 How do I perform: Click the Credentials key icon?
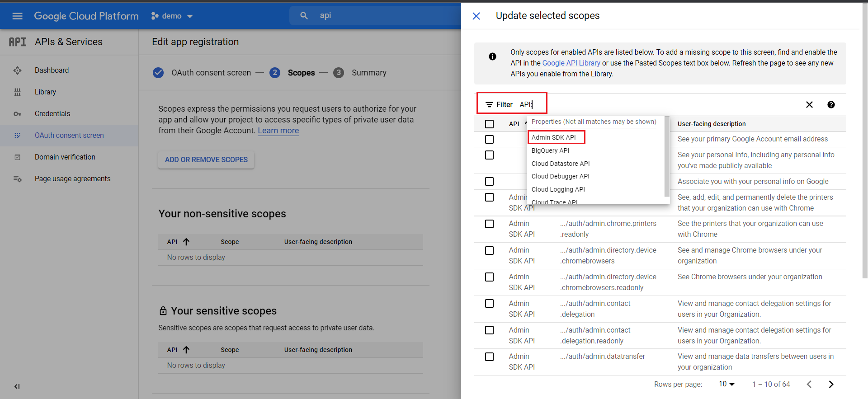pyautogui.click(x=17, y=114)
